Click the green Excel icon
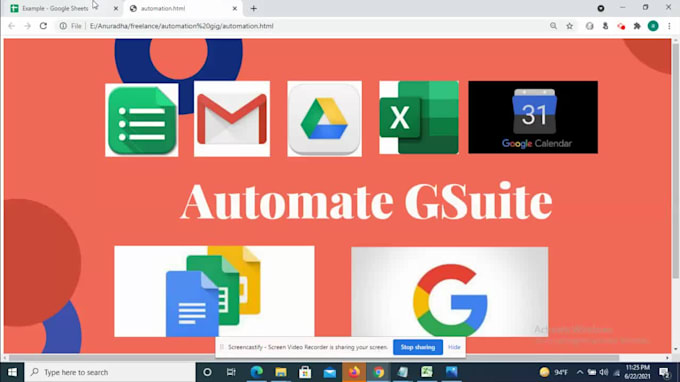 click(419, 118)
